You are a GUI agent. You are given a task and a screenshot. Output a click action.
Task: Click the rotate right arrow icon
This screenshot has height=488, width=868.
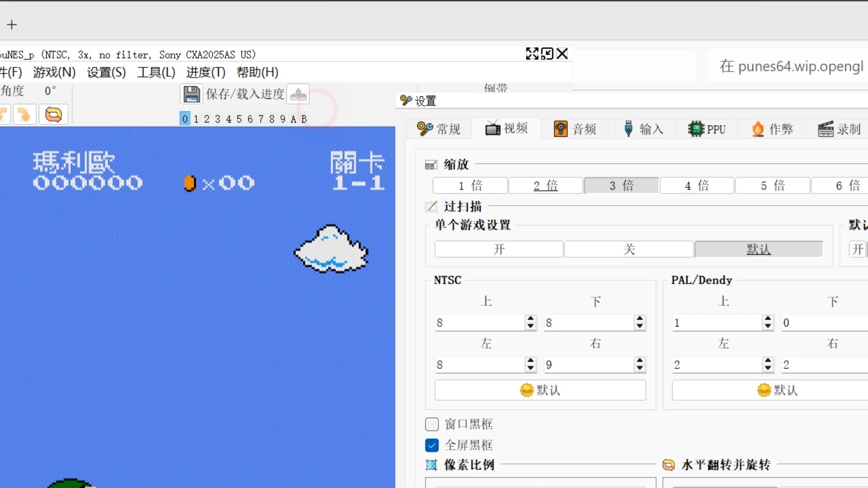click(x=24, y=115)
